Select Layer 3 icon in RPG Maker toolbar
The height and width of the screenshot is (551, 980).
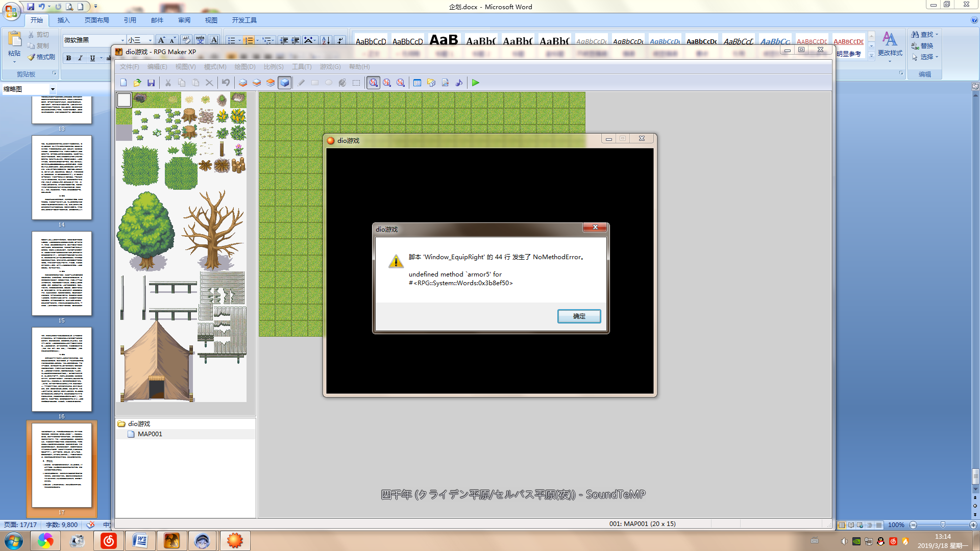(x=271, y=83)
